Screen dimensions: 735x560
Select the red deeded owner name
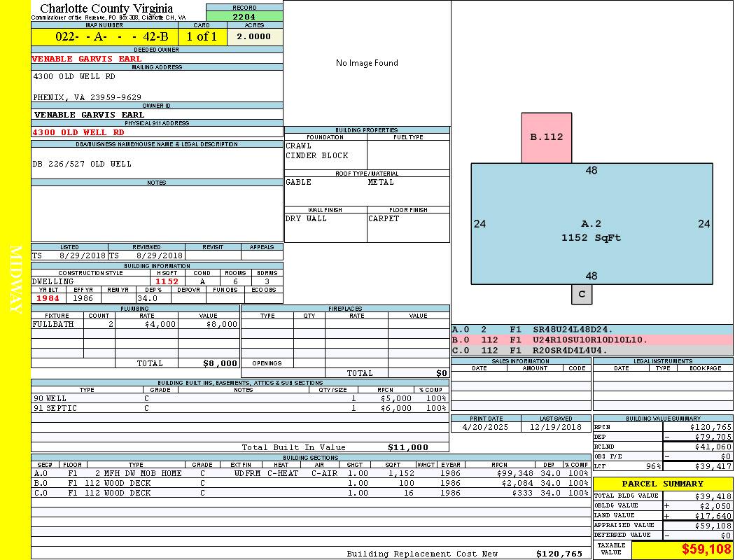tap(87, 59)
